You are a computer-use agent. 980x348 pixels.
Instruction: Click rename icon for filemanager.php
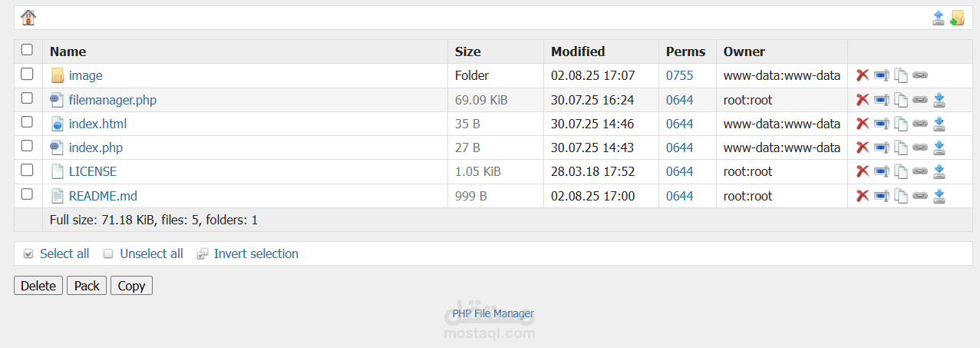tap(881, 100)
